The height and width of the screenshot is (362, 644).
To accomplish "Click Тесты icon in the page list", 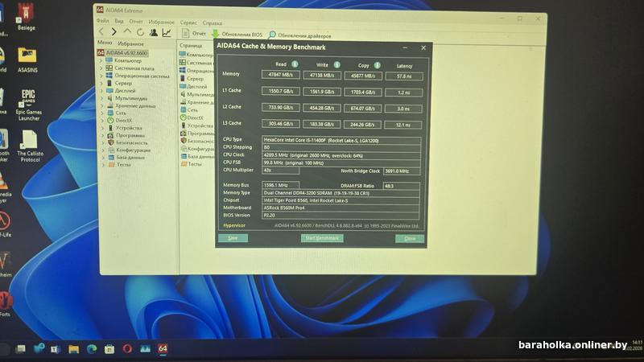I will tap(184, 164).
